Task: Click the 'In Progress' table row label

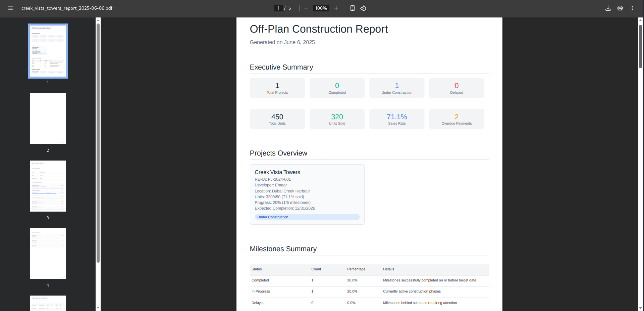Action: 261,292
